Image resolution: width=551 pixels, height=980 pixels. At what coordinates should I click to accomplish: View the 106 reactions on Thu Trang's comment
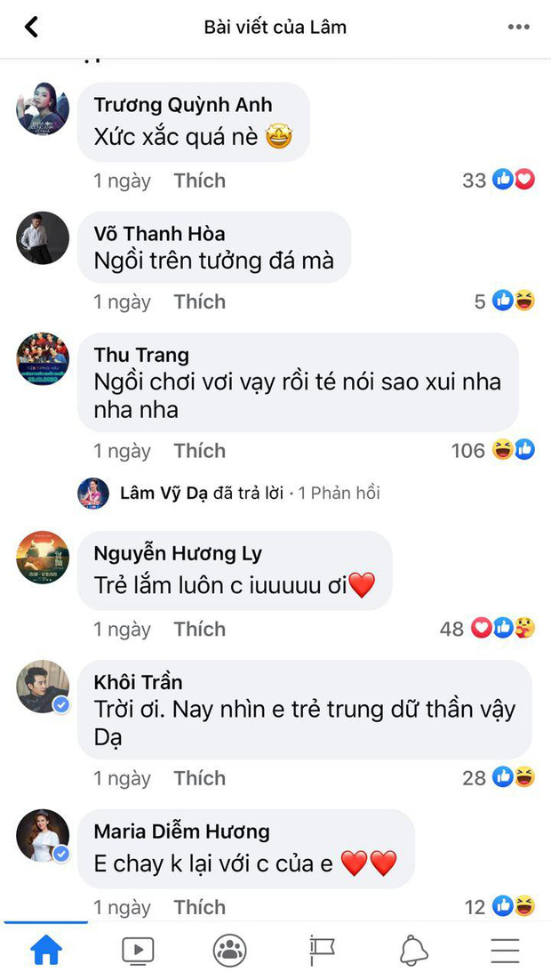(x=493, y=450)
